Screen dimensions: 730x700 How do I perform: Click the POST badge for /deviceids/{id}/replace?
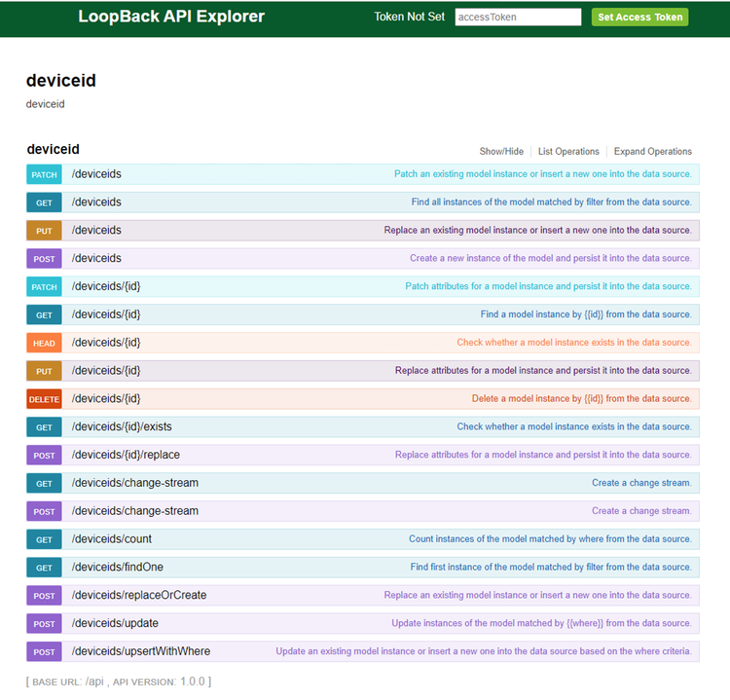point(44,456)
